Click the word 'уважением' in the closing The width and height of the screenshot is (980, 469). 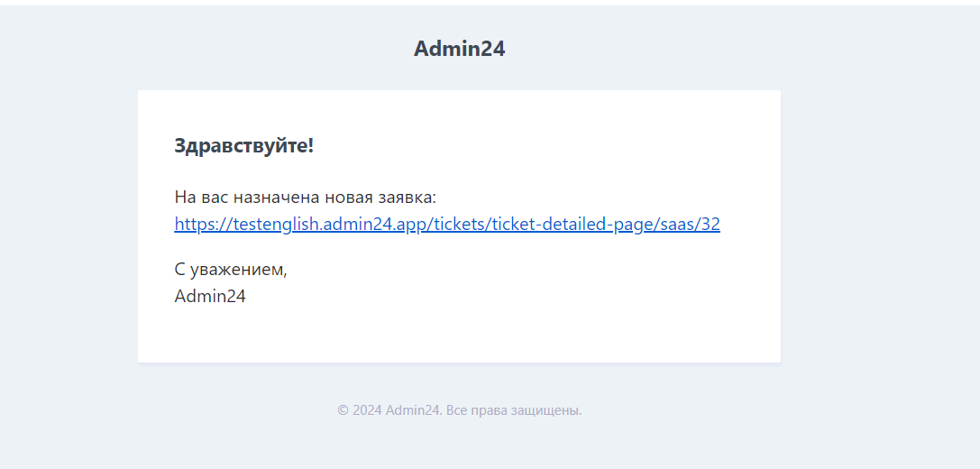point(237,270)
